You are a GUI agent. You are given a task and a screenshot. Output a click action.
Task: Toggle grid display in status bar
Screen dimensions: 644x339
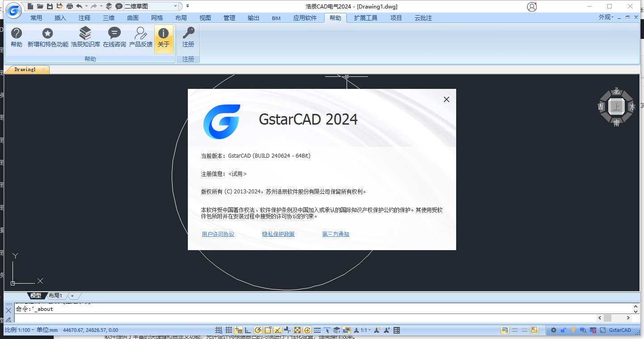coord(229,331)
